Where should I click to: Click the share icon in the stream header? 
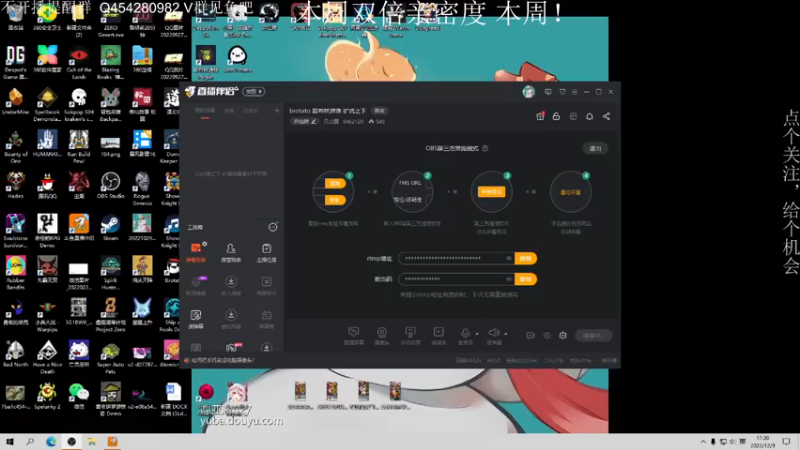[606, 116]
